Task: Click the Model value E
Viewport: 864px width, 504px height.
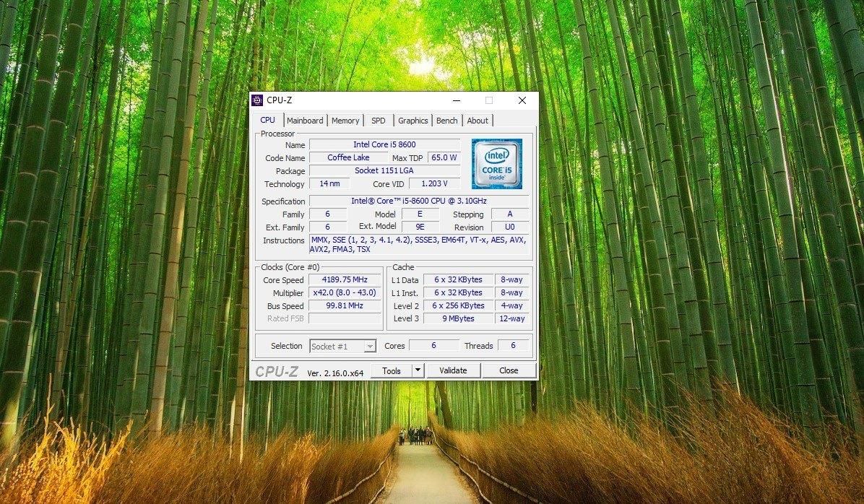Action: click(x=420, y=214)
